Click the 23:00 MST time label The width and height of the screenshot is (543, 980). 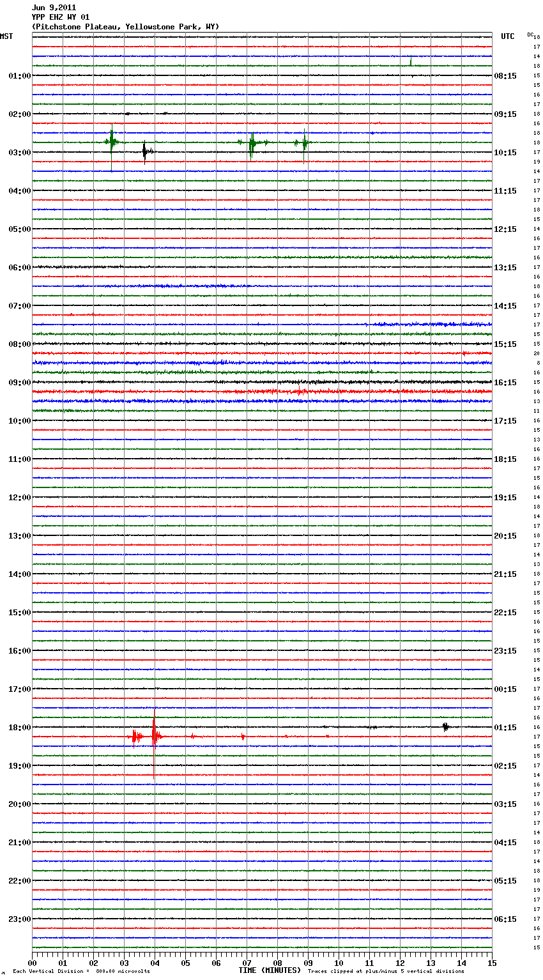tap(20, 919)
